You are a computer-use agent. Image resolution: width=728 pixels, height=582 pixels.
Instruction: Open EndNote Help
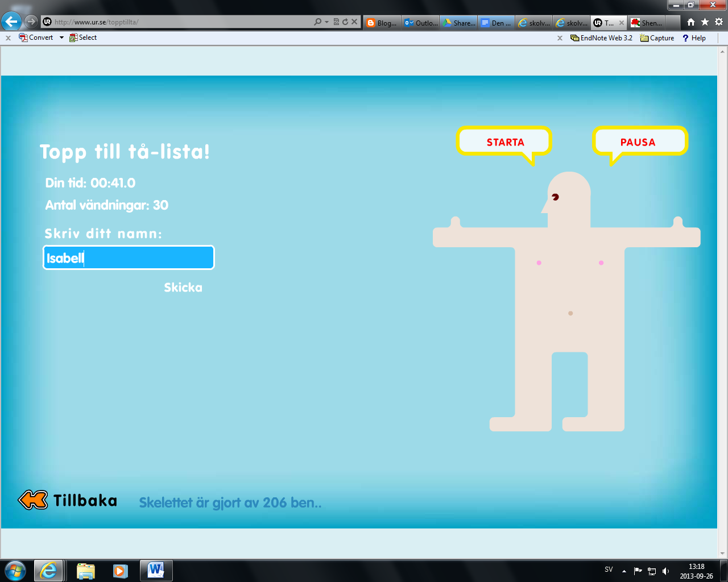(x=694, y=38)
